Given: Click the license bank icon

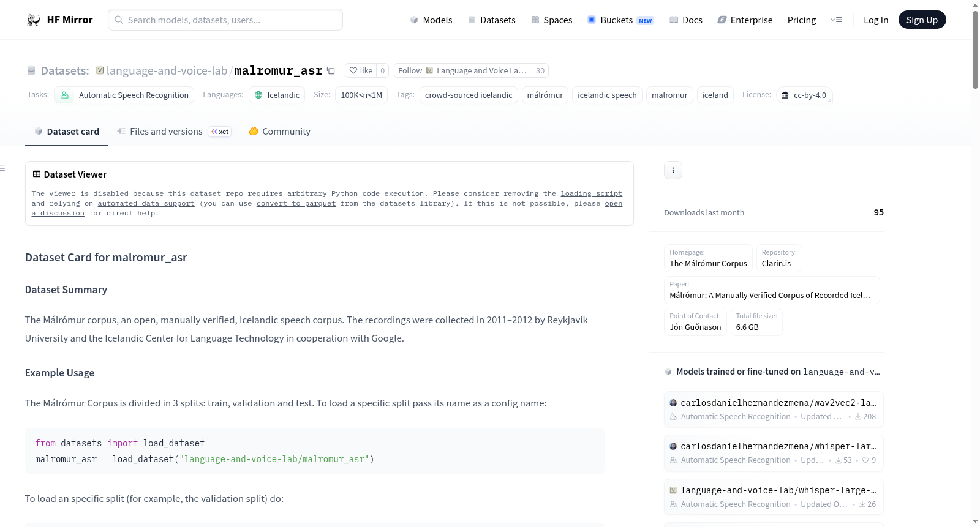Looking at the screenshot, I should coord(785,95).
